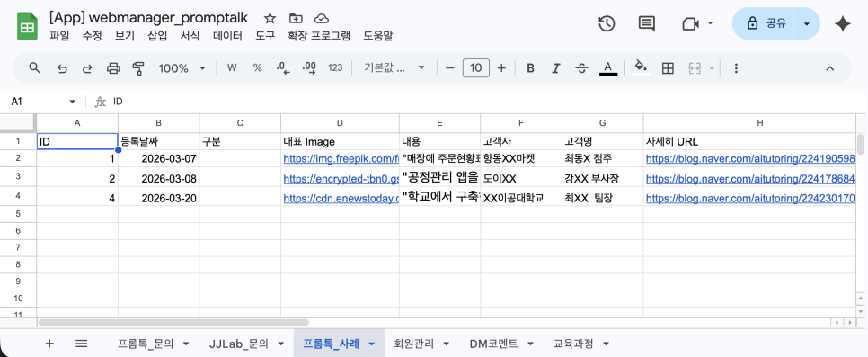Open the 프롬톡_사례 tab dropdown arrow
868x357 pixels.
[x=371, y=344]
